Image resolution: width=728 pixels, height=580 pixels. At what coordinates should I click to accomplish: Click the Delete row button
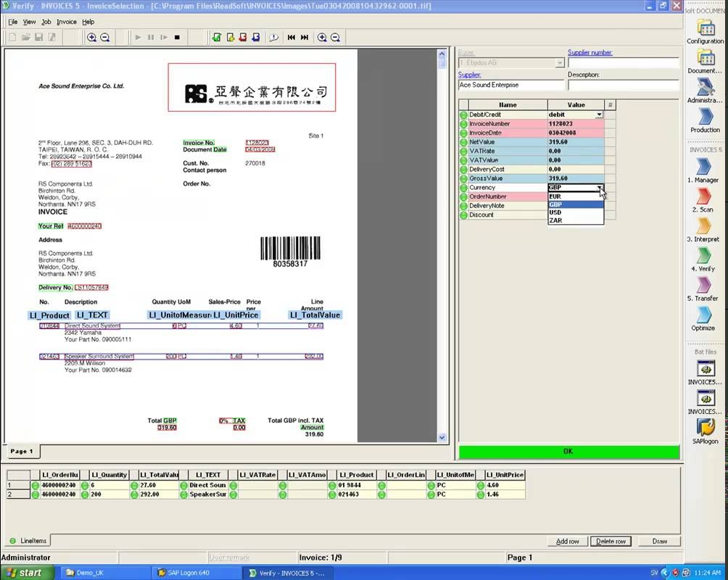tap(611, 542)
